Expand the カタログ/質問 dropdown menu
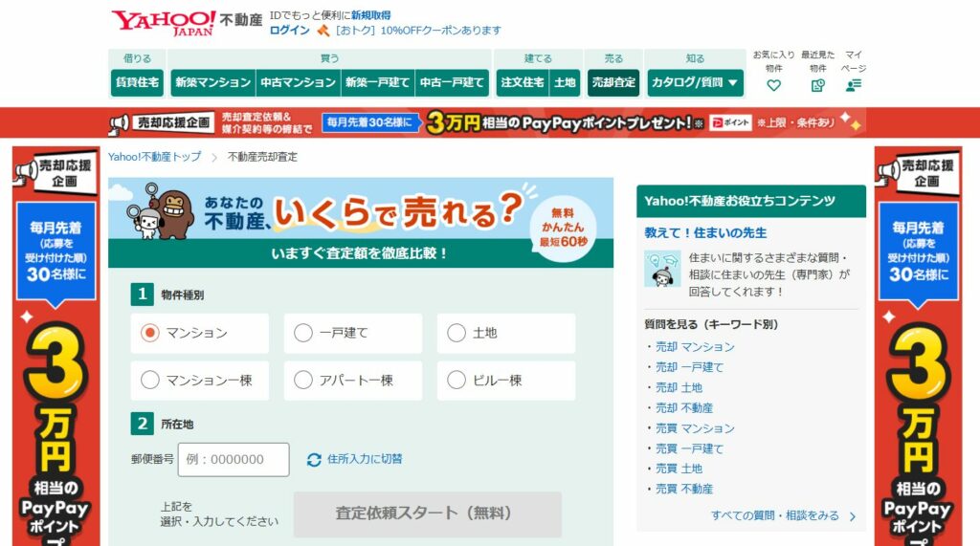 [695, 83]
